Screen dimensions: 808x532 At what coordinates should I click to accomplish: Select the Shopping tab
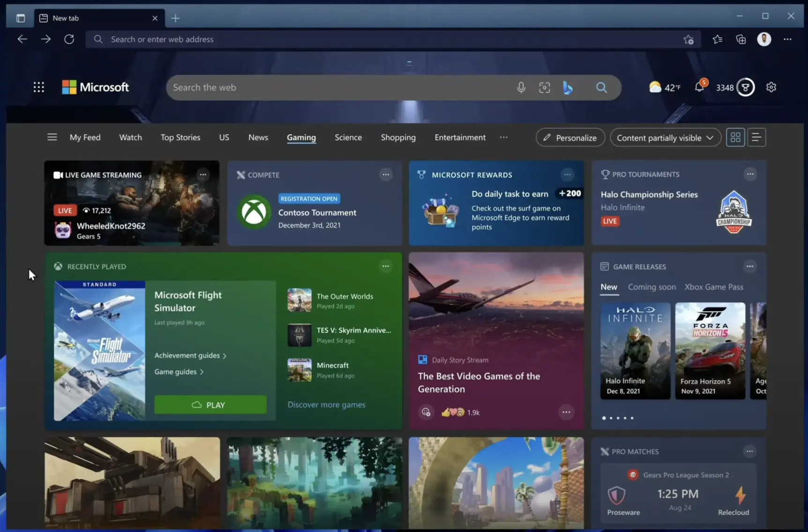click(x=398, y=137)
